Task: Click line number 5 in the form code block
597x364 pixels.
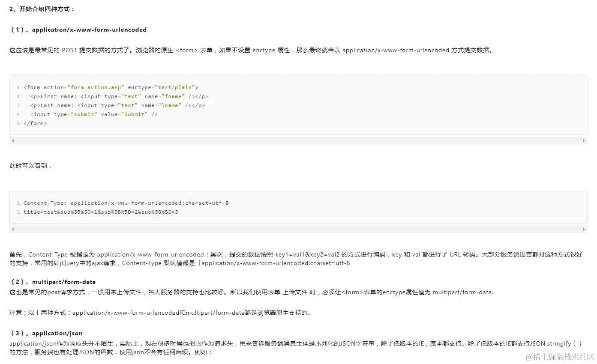Action: tap(18, 123)
